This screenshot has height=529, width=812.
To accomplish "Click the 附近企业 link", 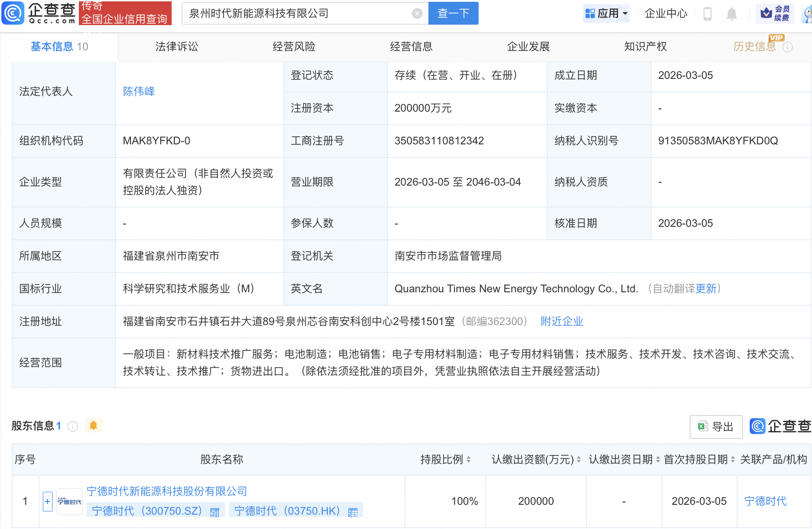I will click(x=561, y=321).
